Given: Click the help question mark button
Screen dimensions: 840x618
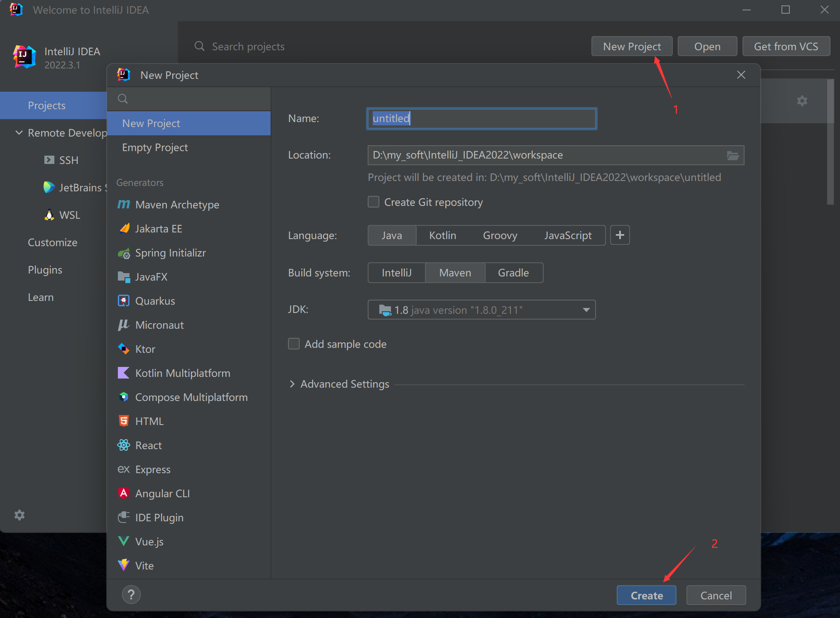Looking at the screenshot, I should pos(131,595).
